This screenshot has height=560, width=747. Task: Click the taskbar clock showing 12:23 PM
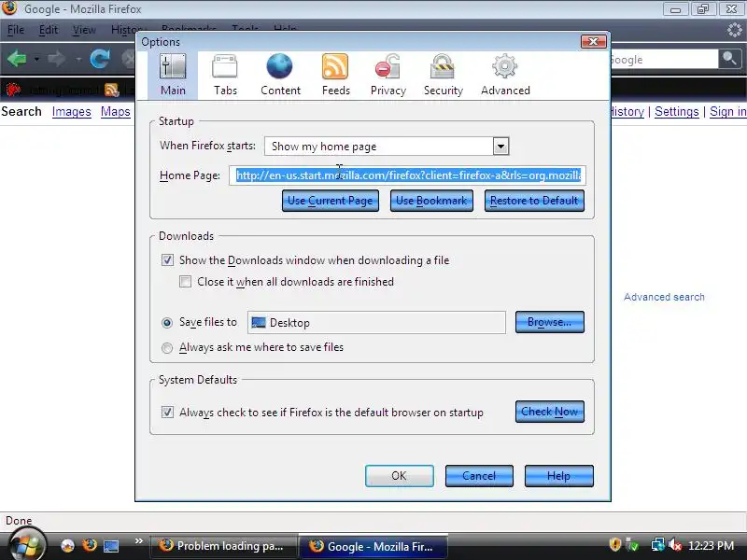[711, 545]
